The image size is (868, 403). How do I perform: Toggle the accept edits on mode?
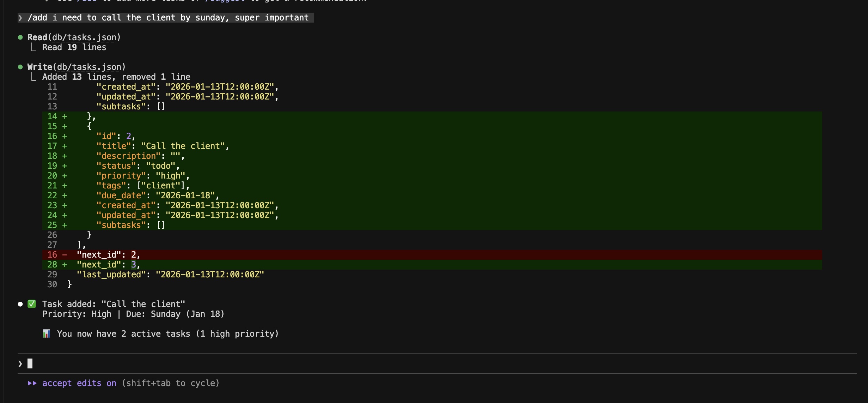click(79, 383)
